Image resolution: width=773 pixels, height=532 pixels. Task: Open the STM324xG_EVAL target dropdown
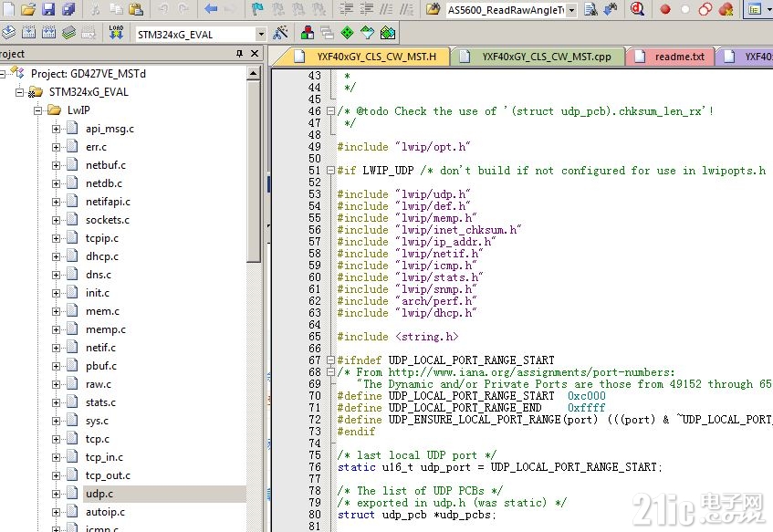pyautogui.click(x=261, y=35)
